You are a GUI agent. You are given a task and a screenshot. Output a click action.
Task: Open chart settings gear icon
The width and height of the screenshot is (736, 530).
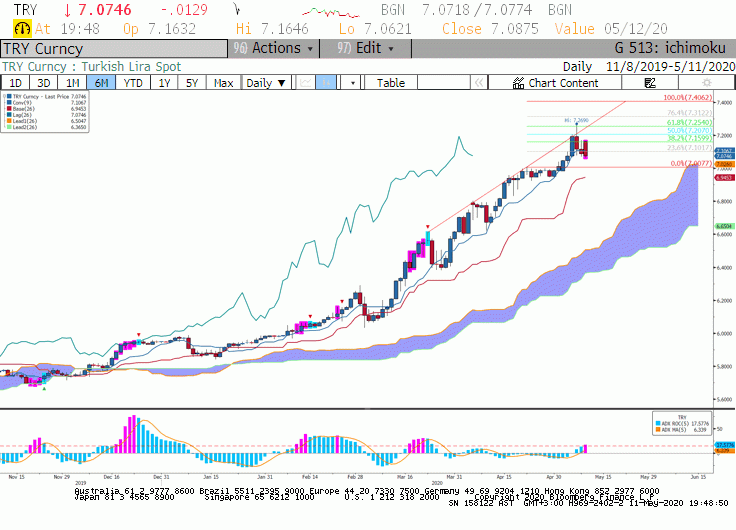pos(706,83)
